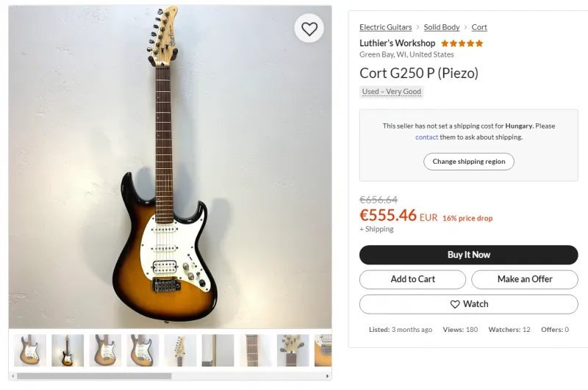This screenshot has width=588, height=390.
Task: Click the contact seller link
Action: 426,137
